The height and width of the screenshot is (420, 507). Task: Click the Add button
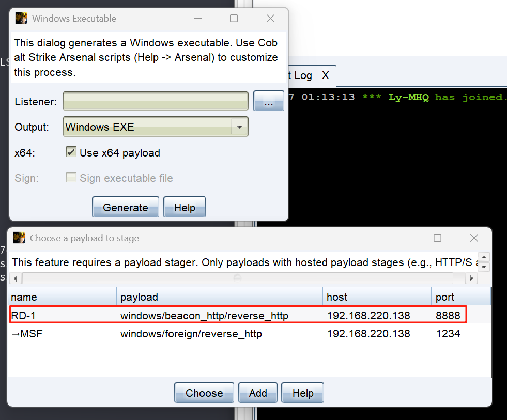click(258, 393)
